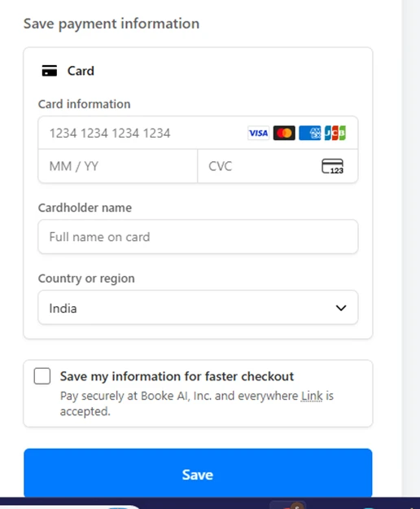Viewport: 420px width, 509px height.
Task: Click the JCB card brand icon
Action: (x=335, y=133)
